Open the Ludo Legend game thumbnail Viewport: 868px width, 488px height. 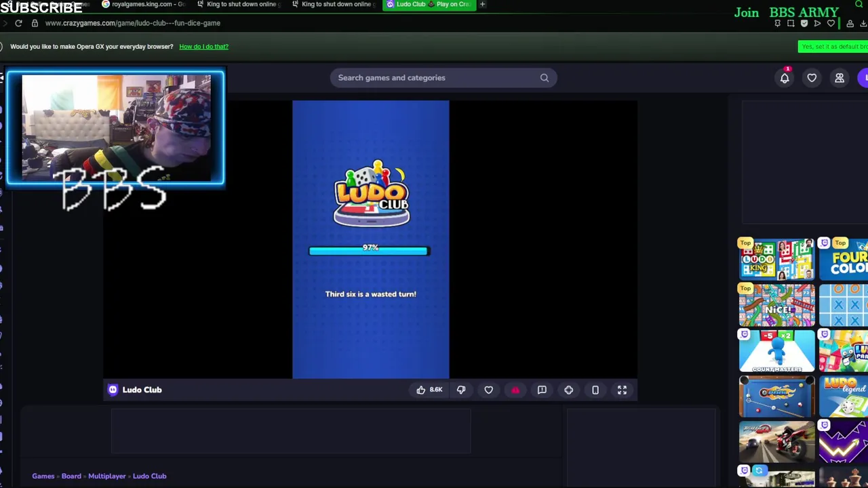coord(843,396)
